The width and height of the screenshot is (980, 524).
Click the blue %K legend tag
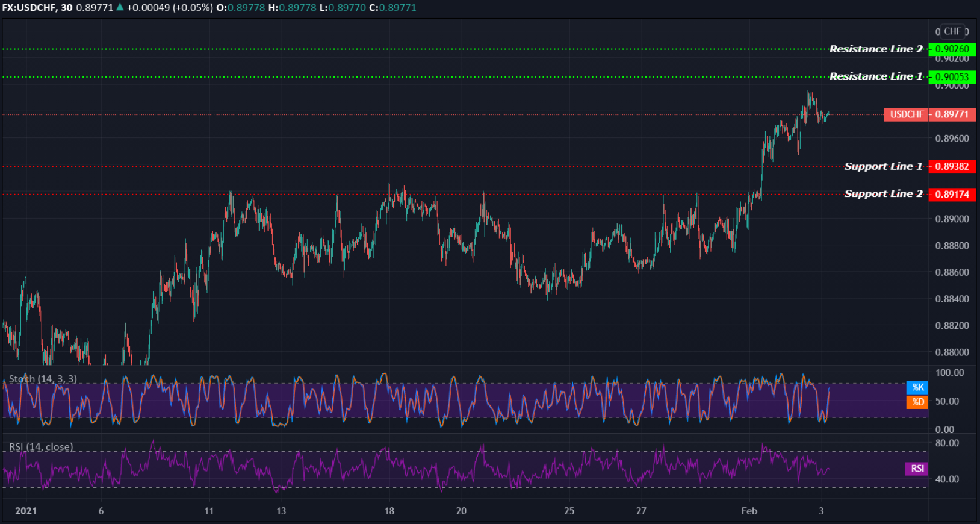[917, 387]
